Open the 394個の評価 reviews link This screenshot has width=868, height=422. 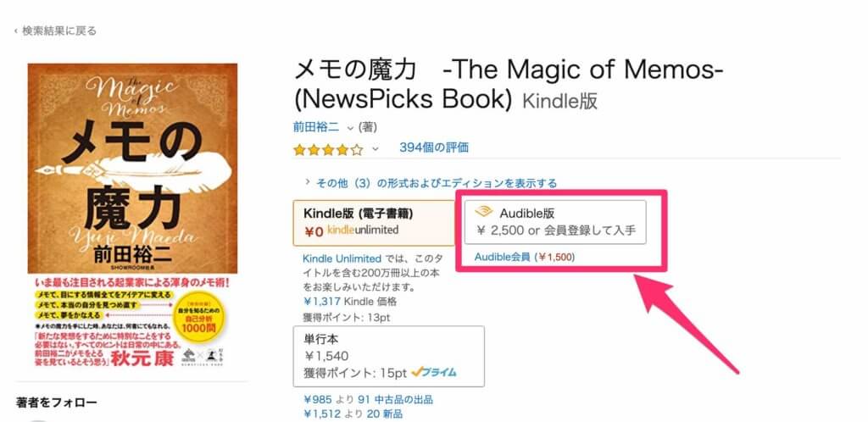click(x=434, y=147)
